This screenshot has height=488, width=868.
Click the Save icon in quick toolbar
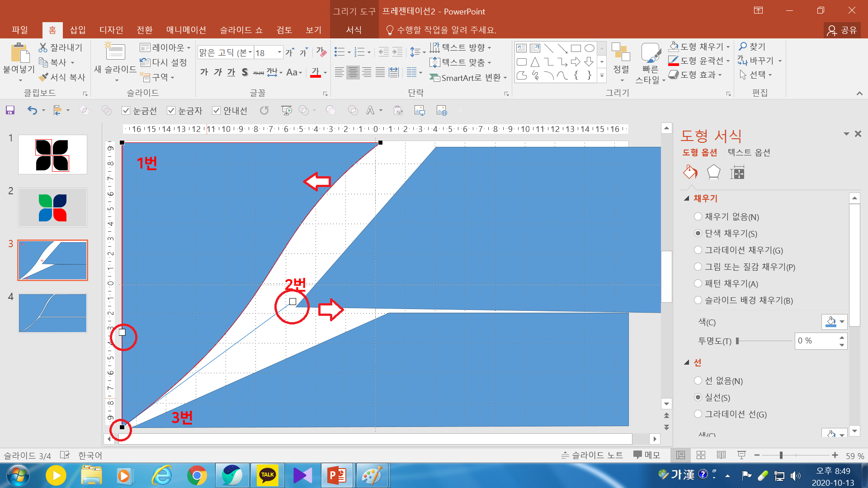point(10,110)
